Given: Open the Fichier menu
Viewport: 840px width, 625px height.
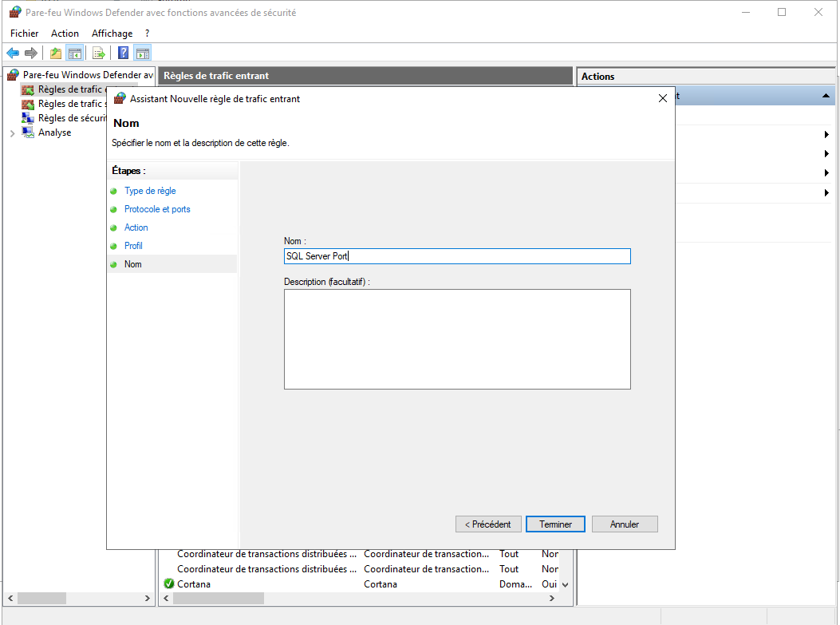Looking at the screenshot, I should coord(24,34).
